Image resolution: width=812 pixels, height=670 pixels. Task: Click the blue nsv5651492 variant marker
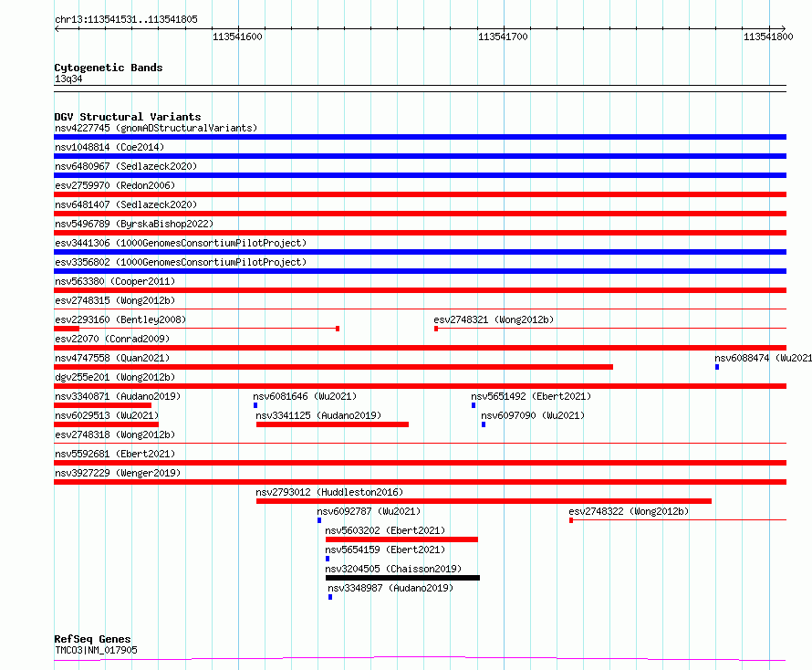click(474, 405)
